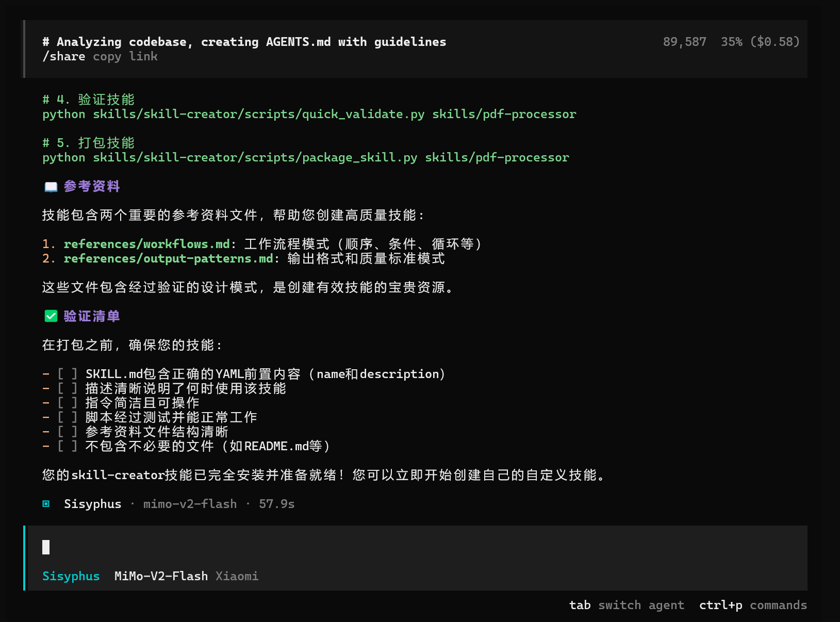Focus the prompt input field

413,547
